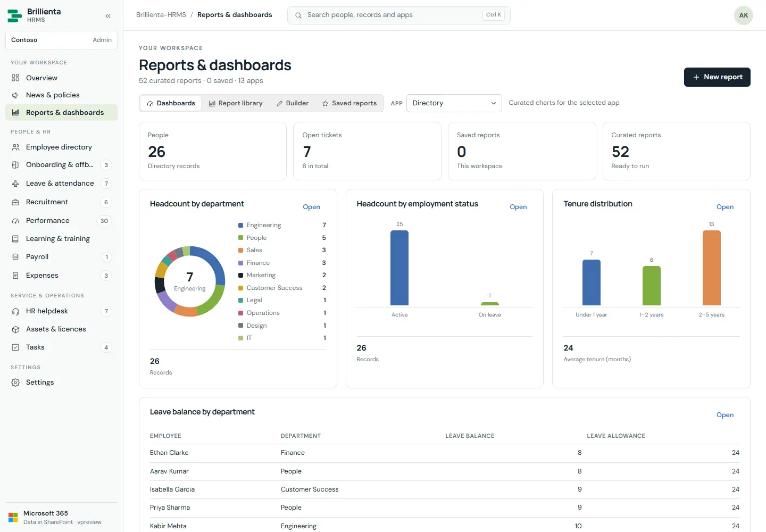
Task: Click the Performance gauge icon
Action: tap(15, 221)
